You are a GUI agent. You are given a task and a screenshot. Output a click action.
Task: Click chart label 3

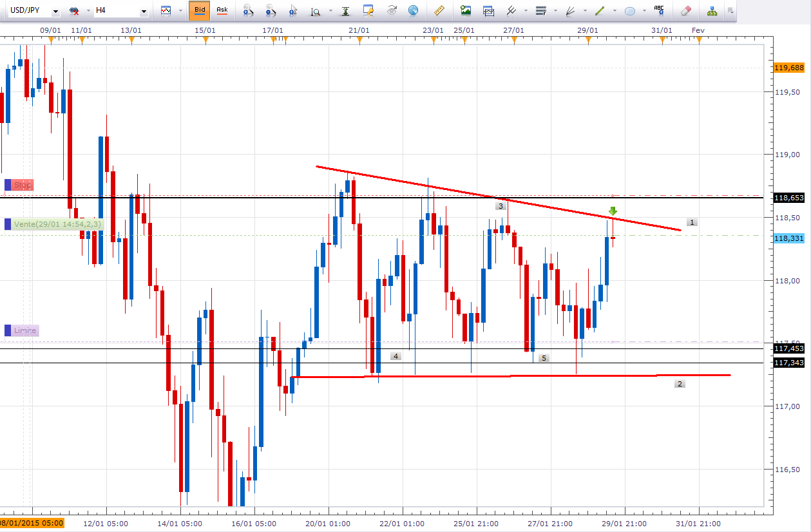pos(501,206)
